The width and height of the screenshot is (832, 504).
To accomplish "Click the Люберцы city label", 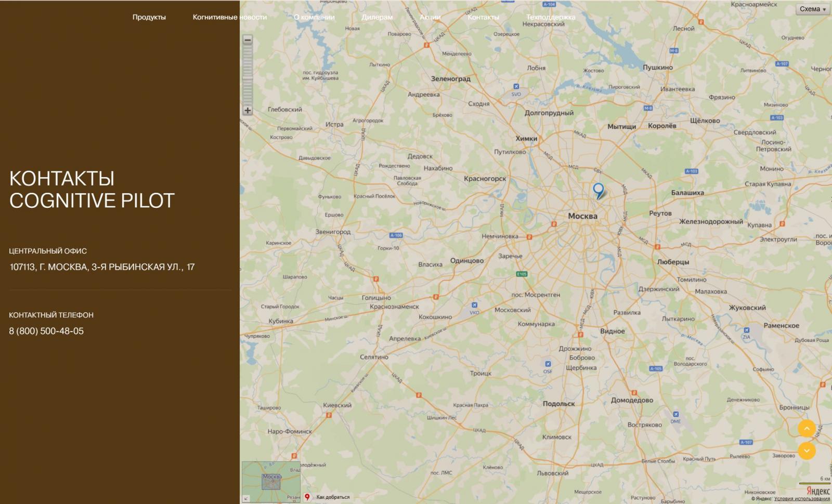I will (x=673, y=262).
